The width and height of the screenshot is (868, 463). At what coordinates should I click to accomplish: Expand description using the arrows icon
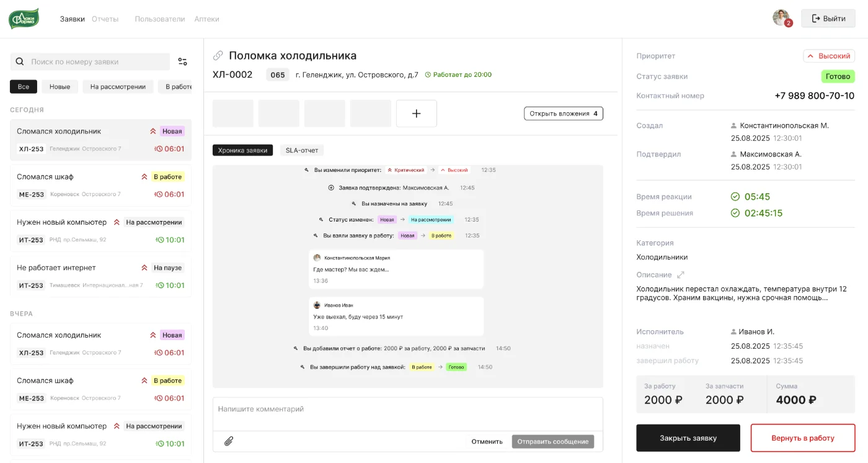tap(680, 274)
